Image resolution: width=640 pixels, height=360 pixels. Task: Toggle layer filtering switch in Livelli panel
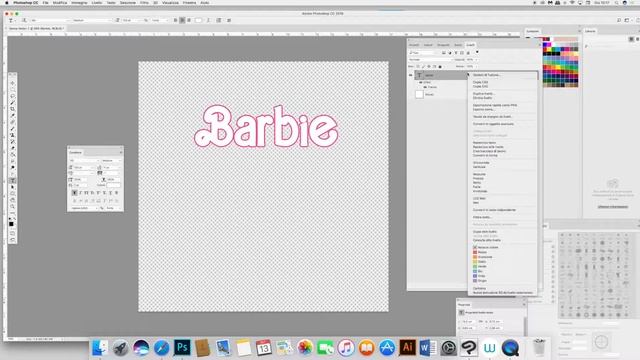pos(477,52)
